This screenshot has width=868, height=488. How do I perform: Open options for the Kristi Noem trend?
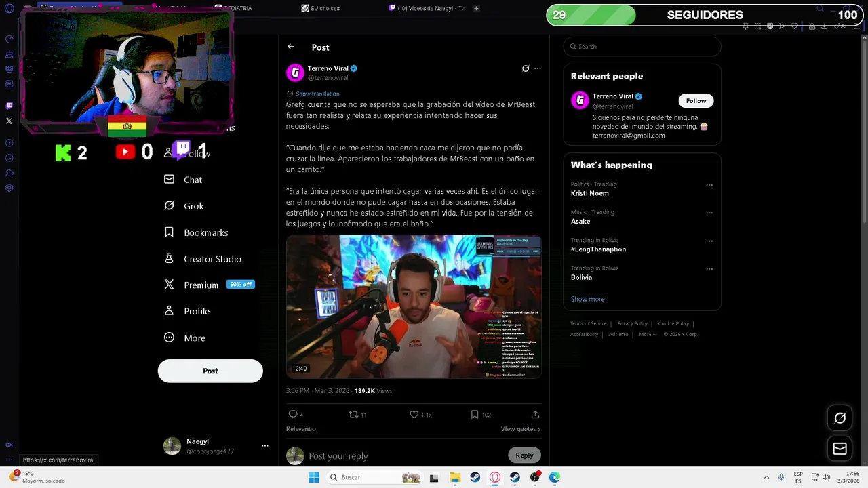click(x=709, y=185)
